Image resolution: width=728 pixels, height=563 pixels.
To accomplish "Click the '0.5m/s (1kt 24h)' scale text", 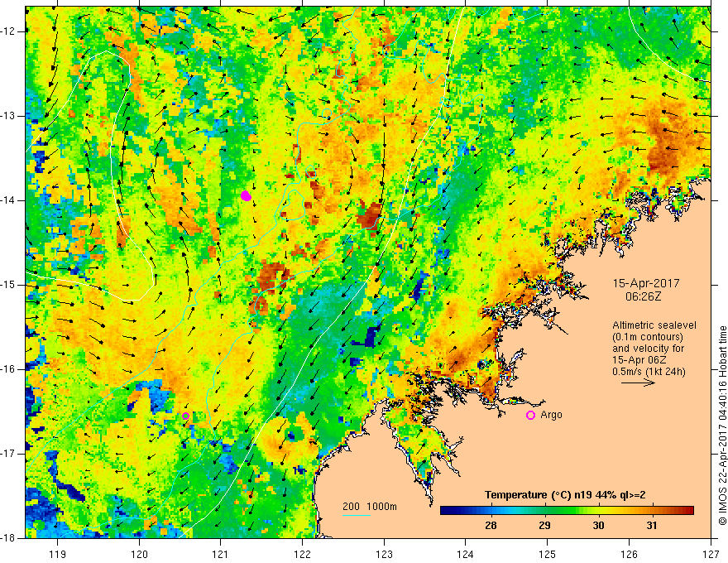I will 649,372.
